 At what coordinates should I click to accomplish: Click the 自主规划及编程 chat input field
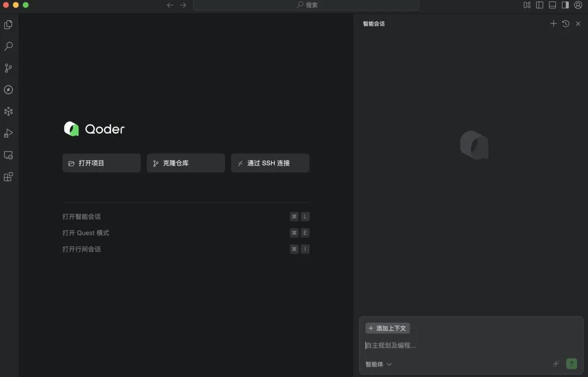[463, 345]
